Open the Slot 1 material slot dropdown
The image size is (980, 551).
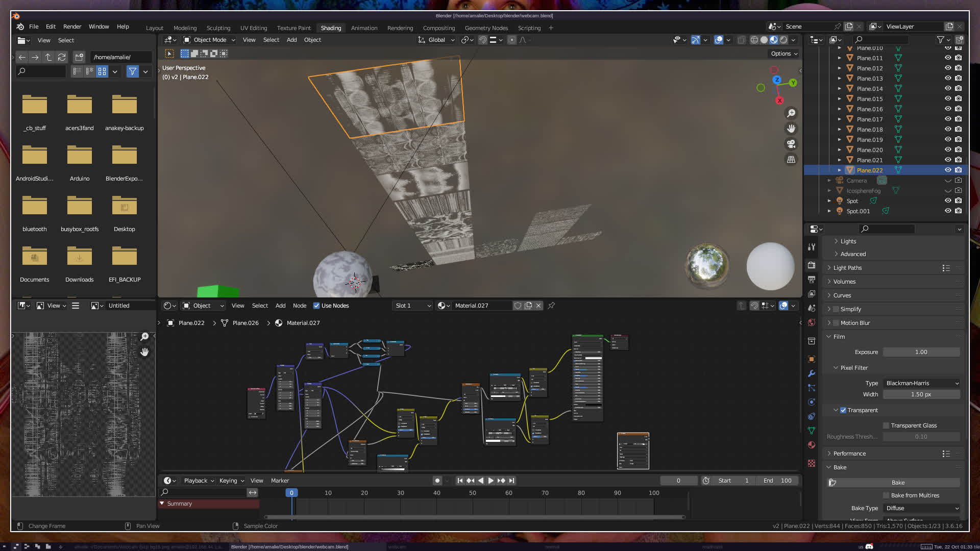tap(413, 306)
